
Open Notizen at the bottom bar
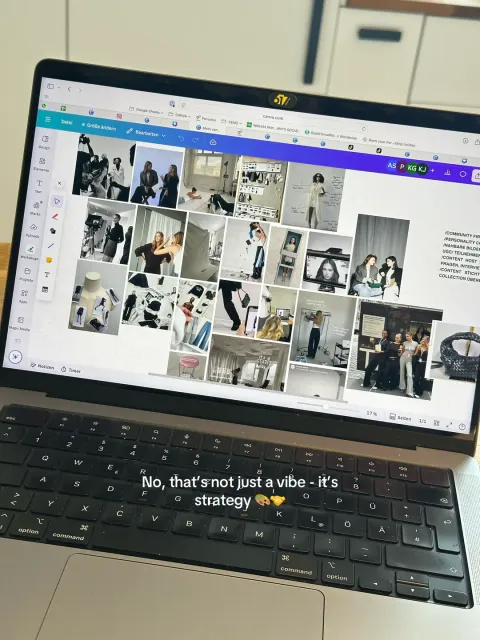click(42, 366)
